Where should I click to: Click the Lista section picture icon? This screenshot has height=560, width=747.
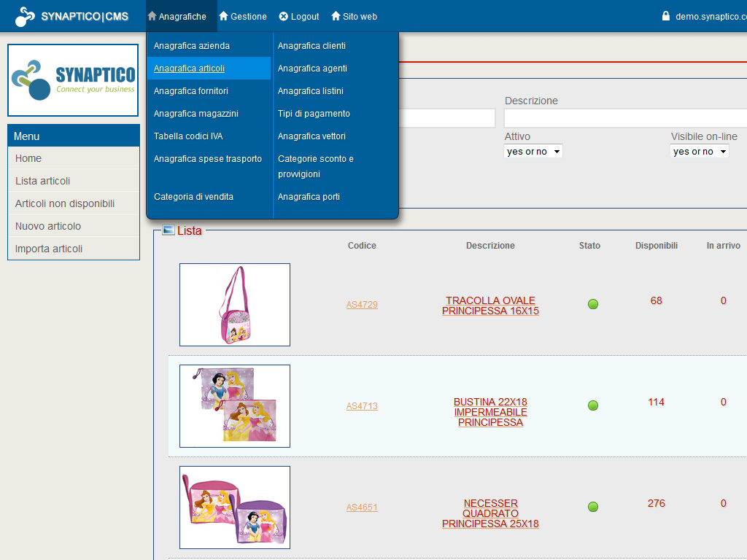169,230
